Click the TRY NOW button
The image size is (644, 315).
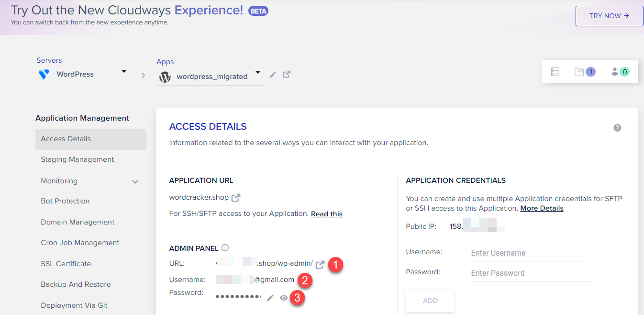pos(609,16)
